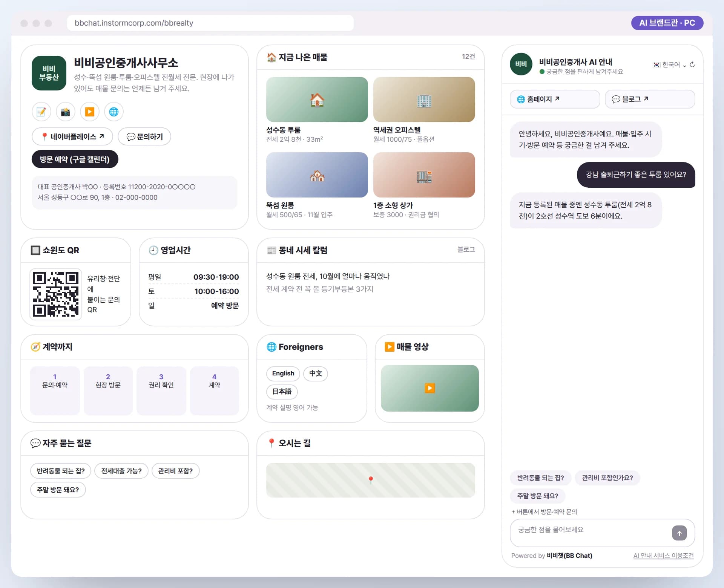Viewport: 724px width, 588px height.
Task: Click FAQ chip 전세대출 가능?
Action: (121, 471)
